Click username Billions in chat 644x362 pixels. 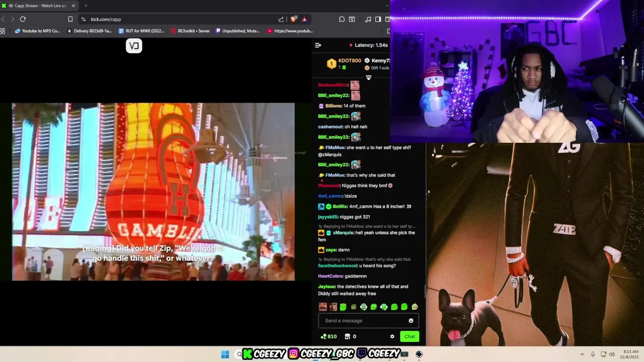pos(334,106)
